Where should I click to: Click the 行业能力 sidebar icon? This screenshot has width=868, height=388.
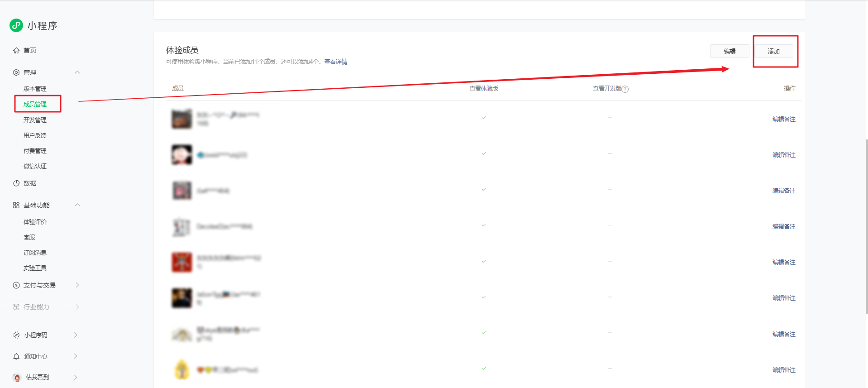[16, 307]
